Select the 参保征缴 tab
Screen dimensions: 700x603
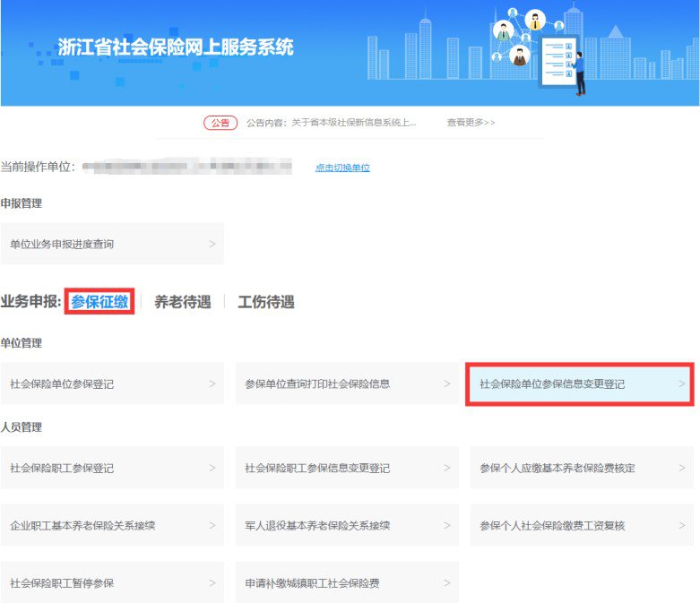[x=99, y=302]
